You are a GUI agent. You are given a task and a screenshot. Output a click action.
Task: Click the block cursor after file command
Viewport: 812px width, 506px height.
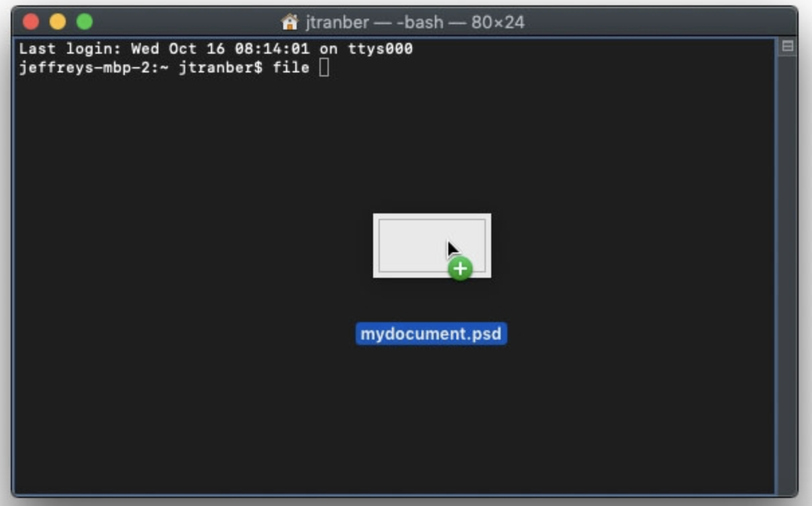pos(324,68)
